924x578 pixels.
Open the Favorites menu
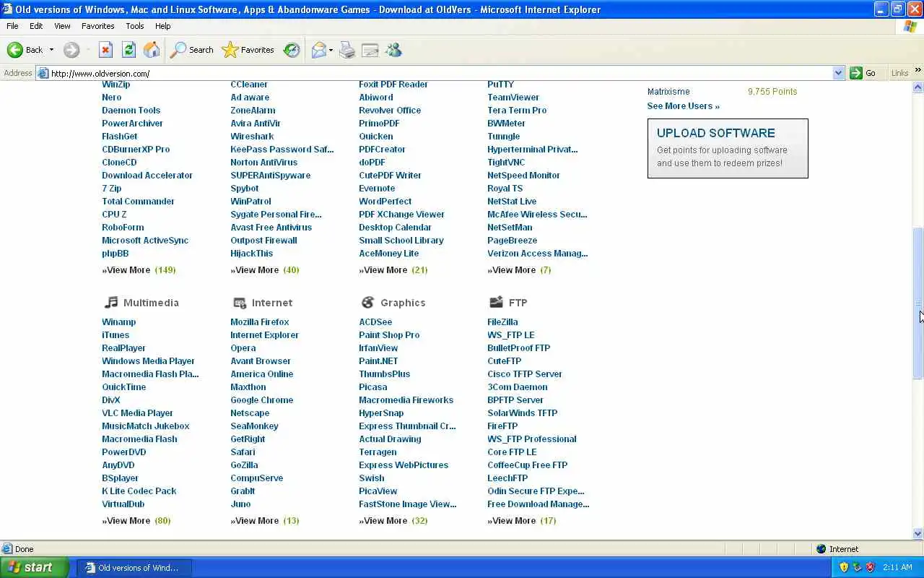tap(98, 26)
